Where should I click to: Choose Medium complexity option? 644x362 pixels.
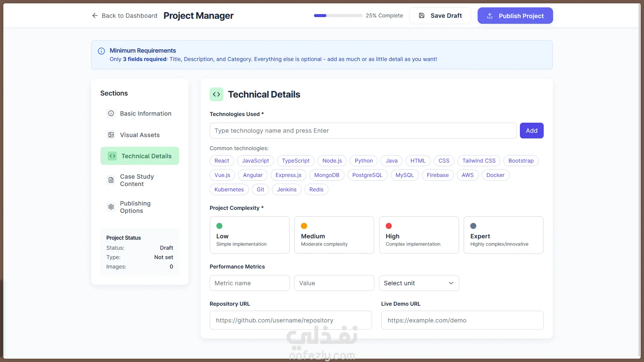(x=334, y=235)
